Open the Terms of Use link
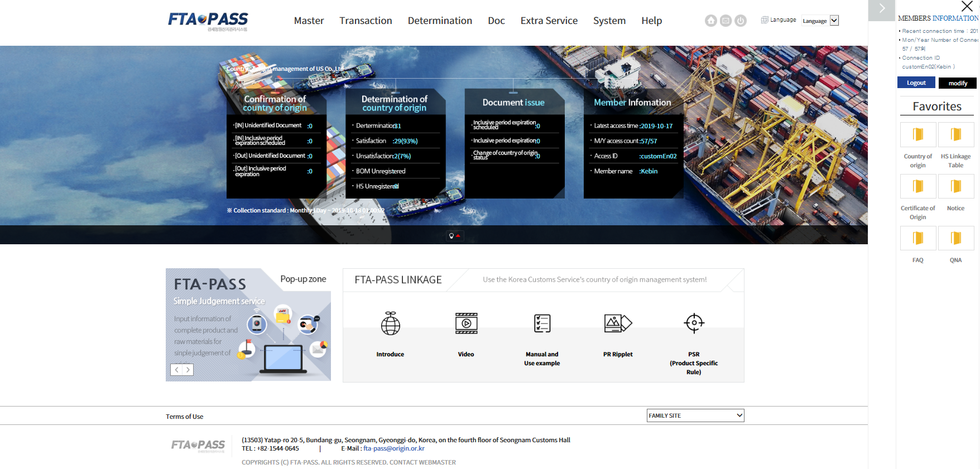The height and width of the screenshot is (469, 980). pos(185,417)
